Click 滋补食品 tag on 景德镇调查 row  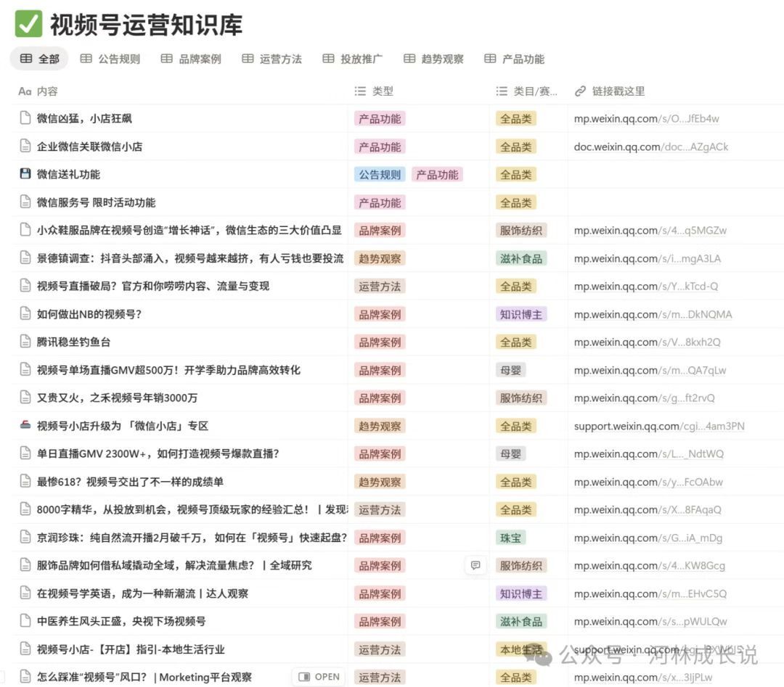pyautogui.click(x=521, y=258)
